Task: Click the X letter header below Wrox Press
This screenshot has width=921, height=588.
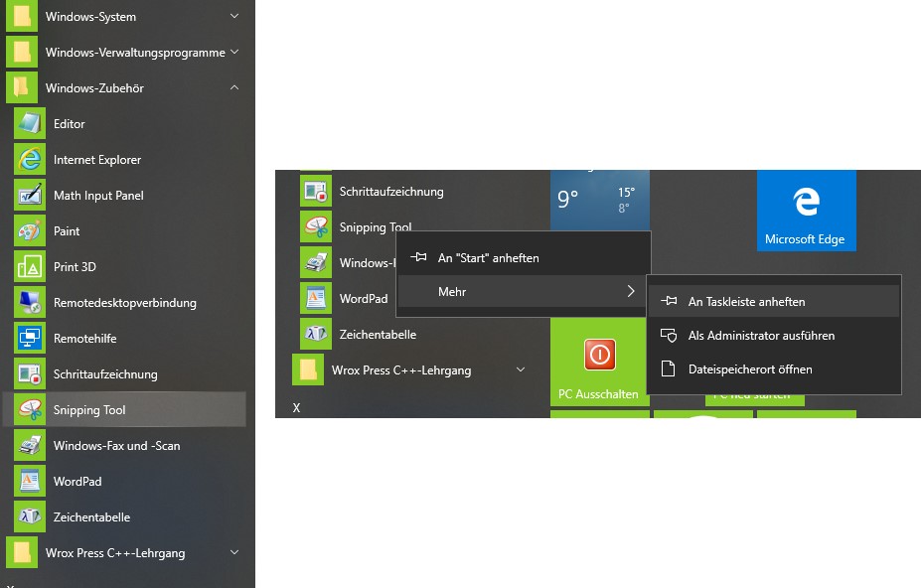Action: (297, 407)
